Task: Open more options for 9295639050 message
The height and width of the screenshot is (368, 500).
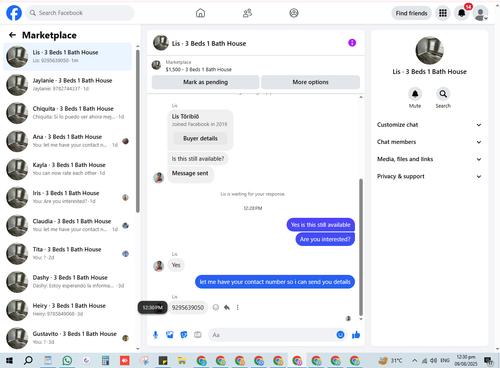Action: 238,307
